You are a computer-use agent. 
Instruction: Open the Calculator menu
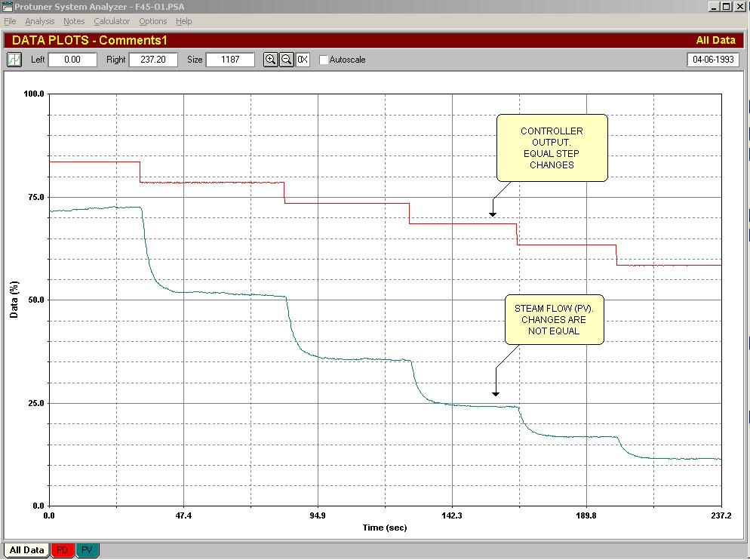click(x=112, y=21)
